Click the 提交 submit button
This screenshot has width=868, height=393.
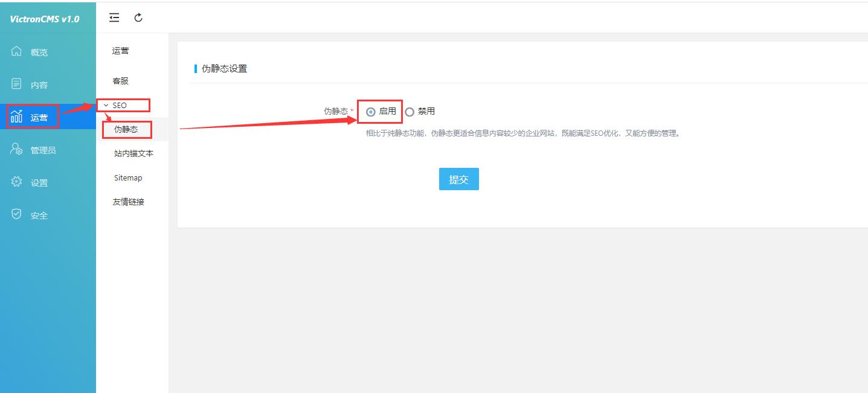pos(459,179)
